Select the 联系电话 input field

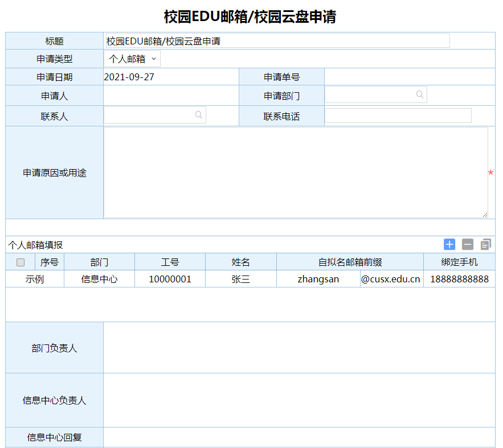pyautogui.click(x=398, y=116)
